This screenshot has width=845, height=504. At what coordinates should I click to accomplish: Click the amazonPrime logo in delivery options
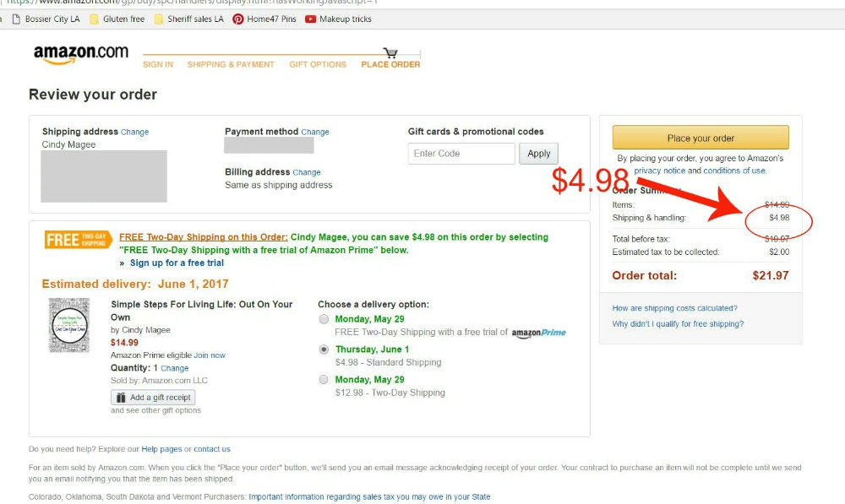541,332
